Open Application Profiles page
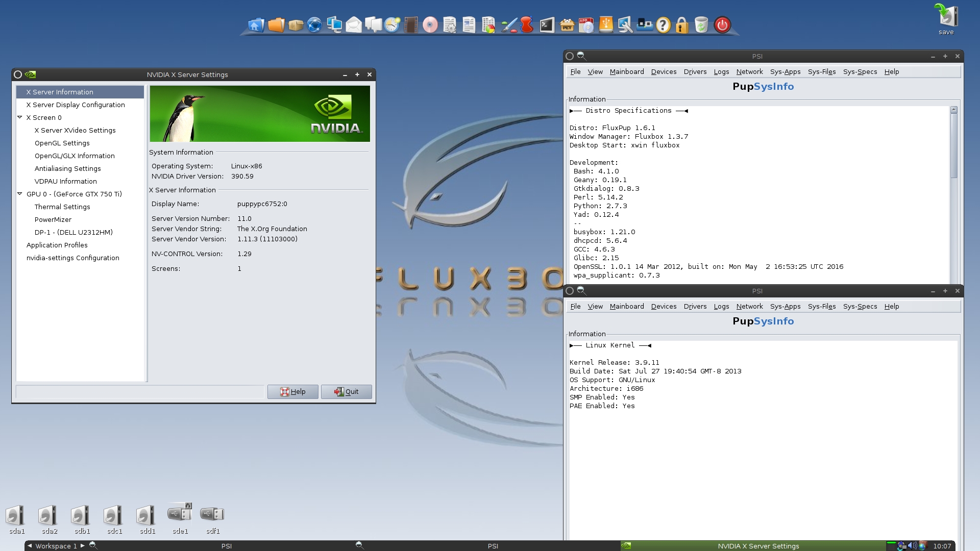 57,245
